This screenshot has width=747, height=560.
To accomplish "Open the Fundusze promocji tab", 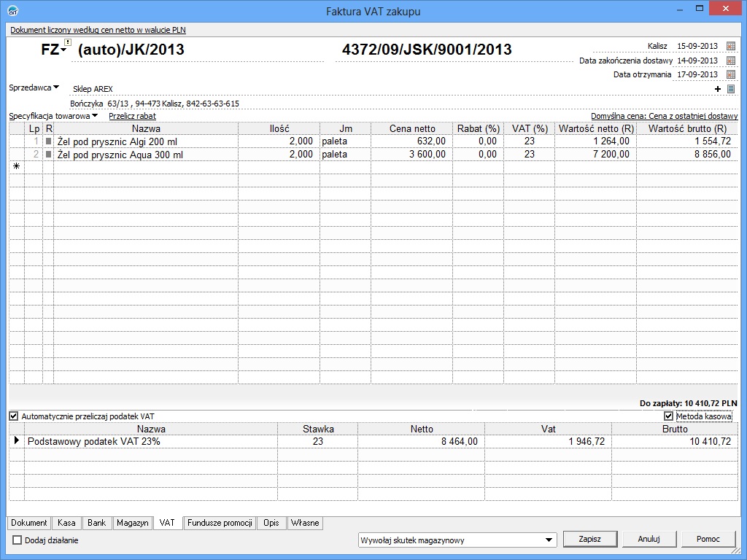I will [220, 523].
